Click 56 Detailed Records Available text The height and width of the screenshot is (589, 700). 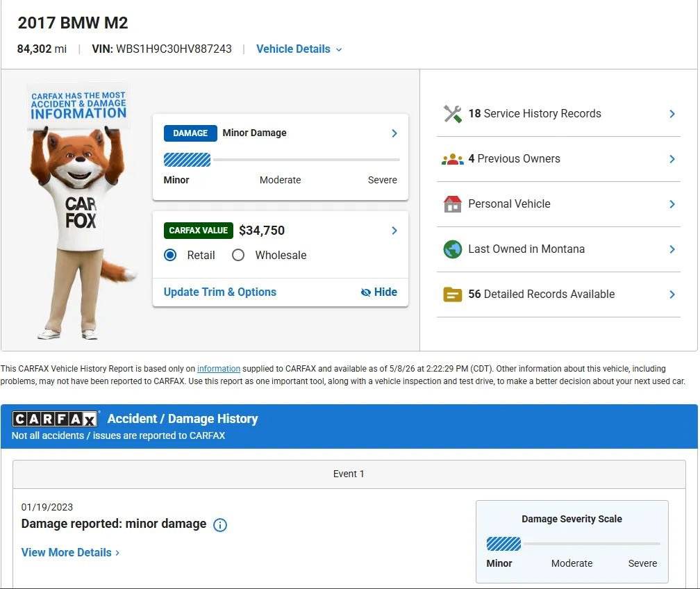(542, 294)
